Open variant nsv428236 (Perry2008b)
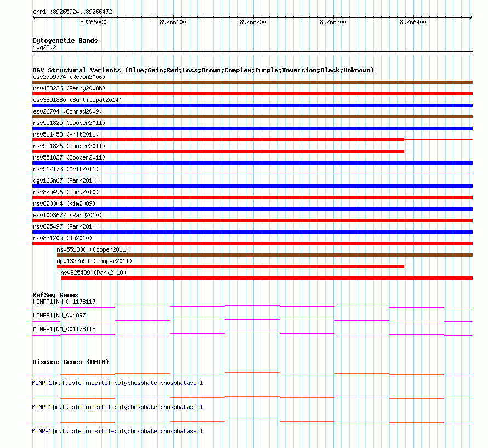The image size is (488, 448). coord(69,88)
